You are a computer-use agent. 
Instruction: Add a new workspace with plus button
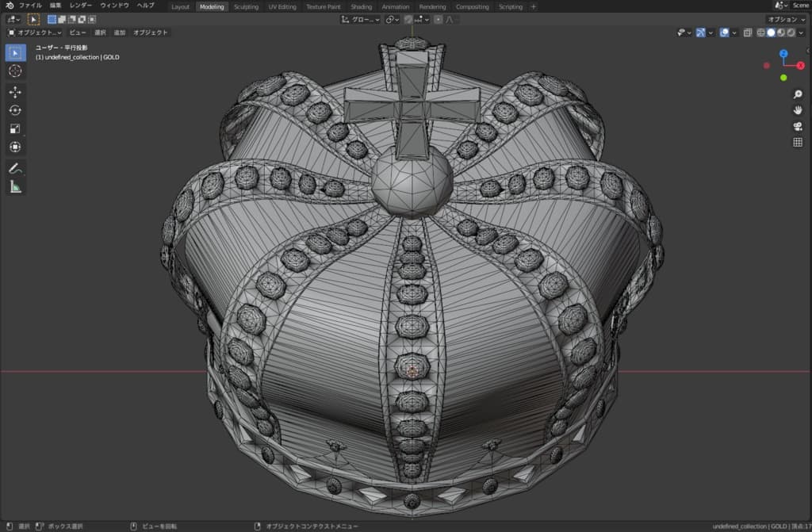click(x=533, y=6)
